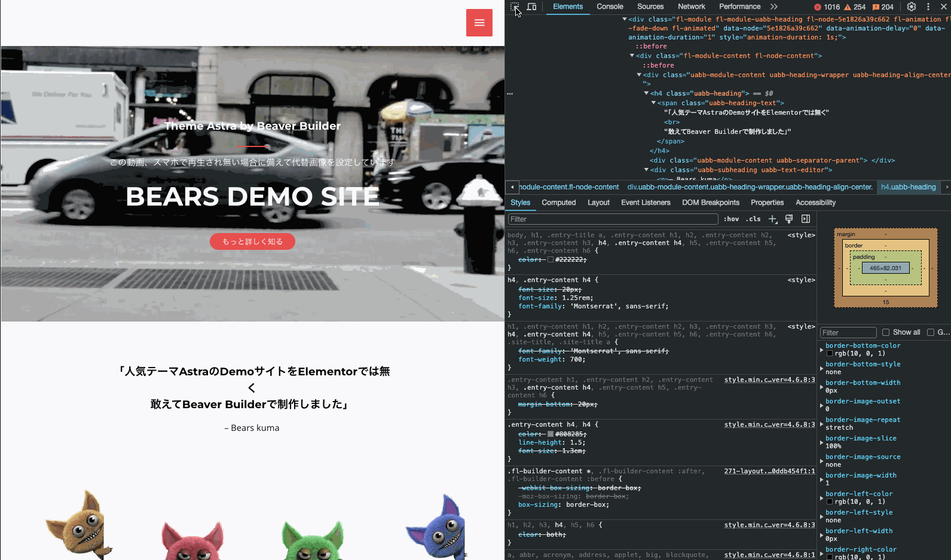Activate the inspect element picker icon
Viewport: 951px width, 560px height.
tap(515, 7)
